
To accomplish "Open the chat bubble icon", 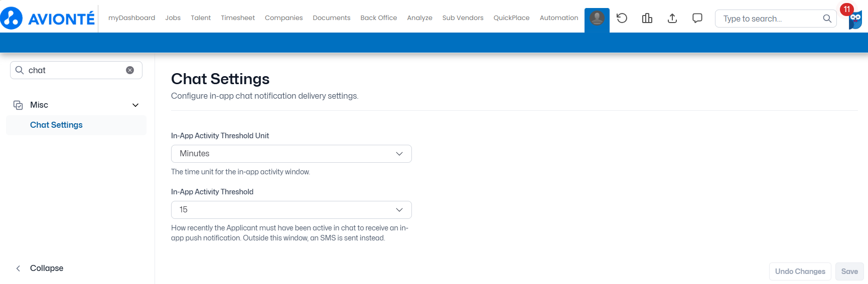I will click(697, 19).
